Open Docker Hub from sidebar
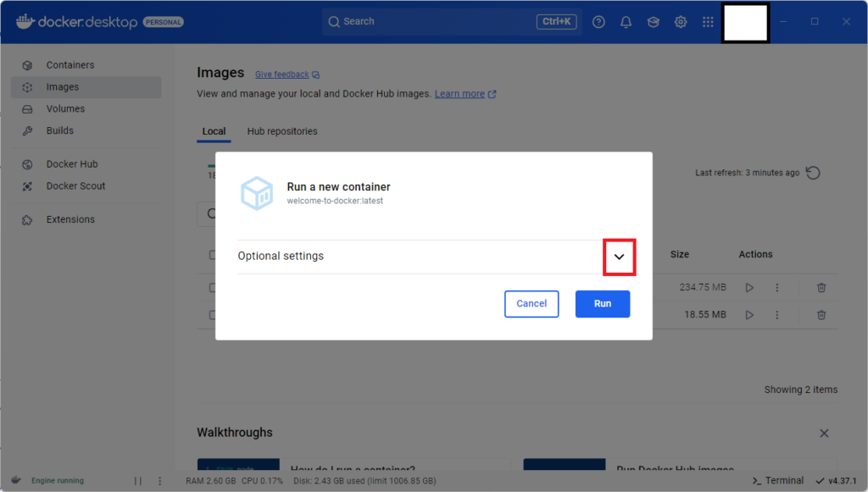Viewport: 868px width, 492px height. (86, 164)
